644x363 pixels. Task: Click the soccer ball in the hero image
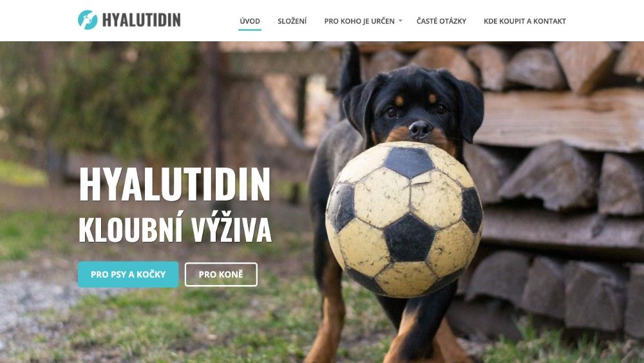tap(404, 219)
